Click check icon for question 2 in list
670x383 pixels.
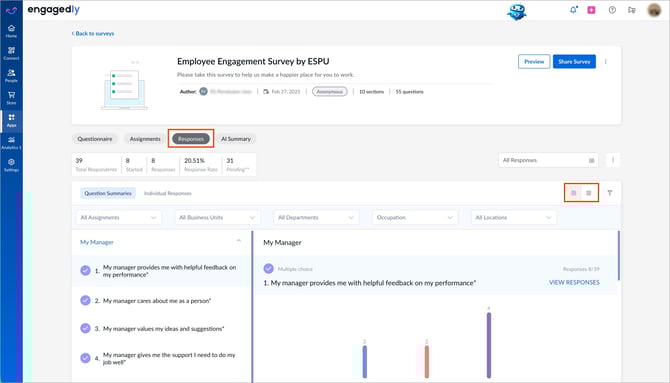(85, 301)
